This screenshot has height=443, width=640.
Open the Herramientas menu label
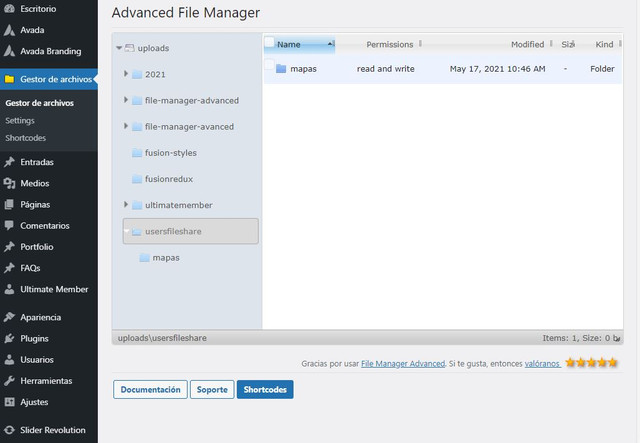(x=46, y=381)
